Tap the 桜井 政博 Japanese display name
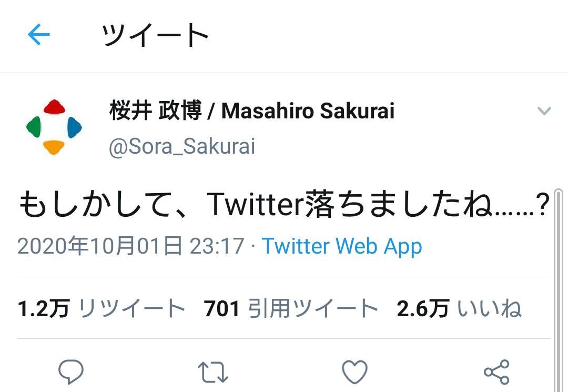 coord(156,111)
